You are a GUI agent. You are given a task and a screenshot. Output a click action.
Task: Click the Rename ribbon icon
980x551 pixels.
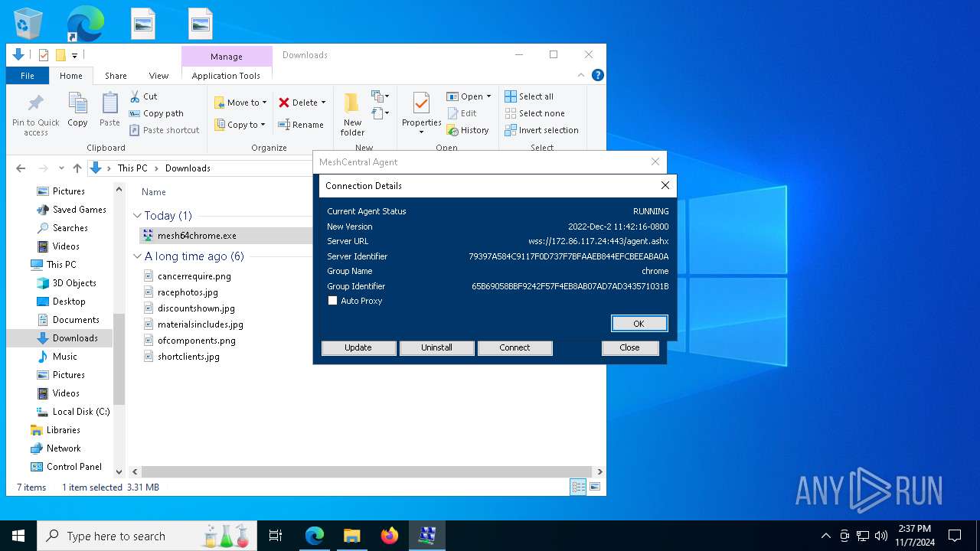tap(300, 125)
